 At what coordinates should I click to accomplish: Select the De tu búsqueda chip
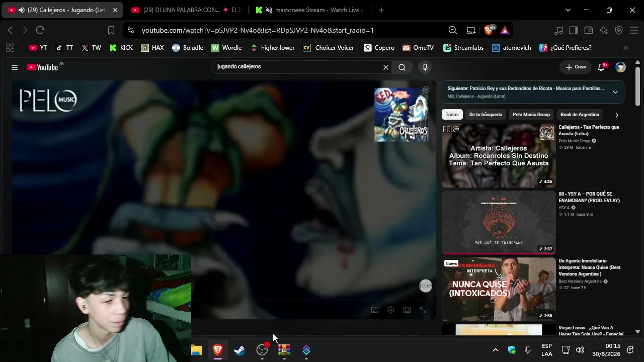click(x=486, y=115)
